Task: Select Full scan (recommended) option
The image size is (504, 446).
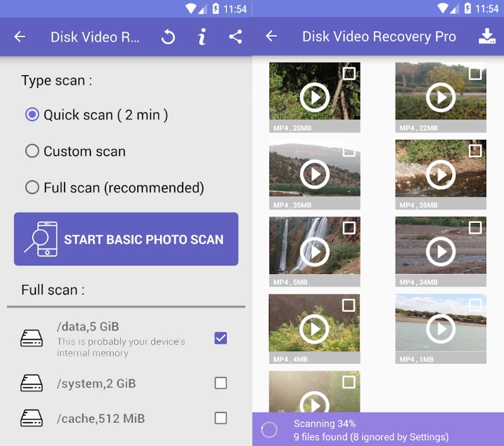Action: pos(32,188)
